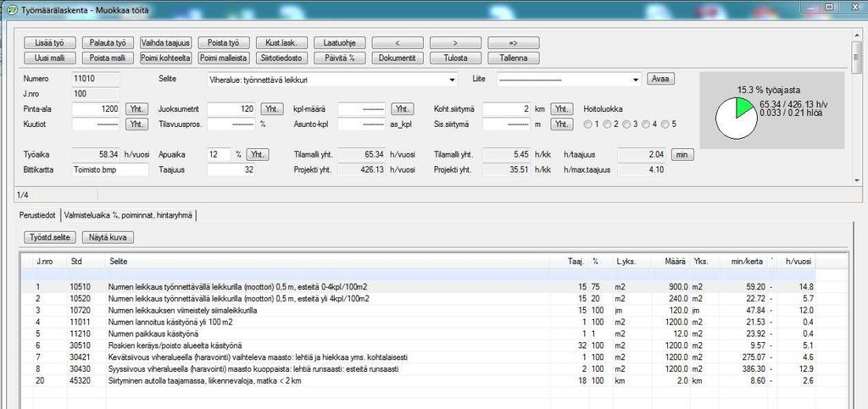Click Poimi kohteelta button
Screen dimensions: 868x409
[x=165, y=58]
